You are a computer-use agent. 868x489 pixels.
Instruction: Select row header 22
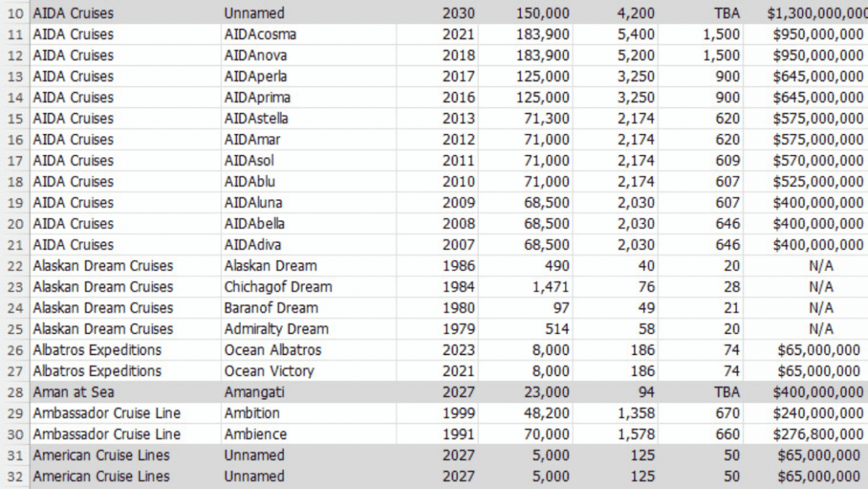[15, 267]
